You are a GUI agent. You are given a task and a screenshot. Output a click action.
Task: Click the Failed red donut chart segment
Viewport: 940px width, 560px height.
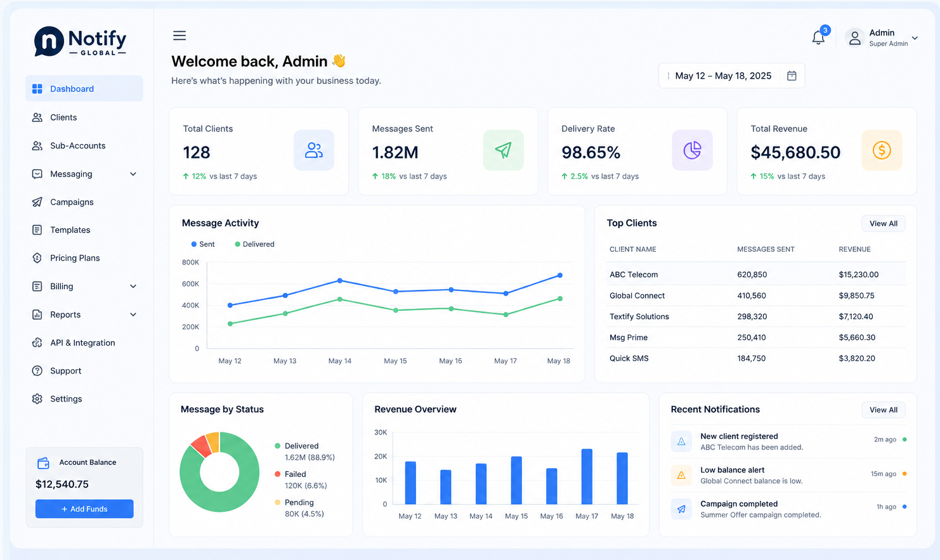[x=200, y=446]
